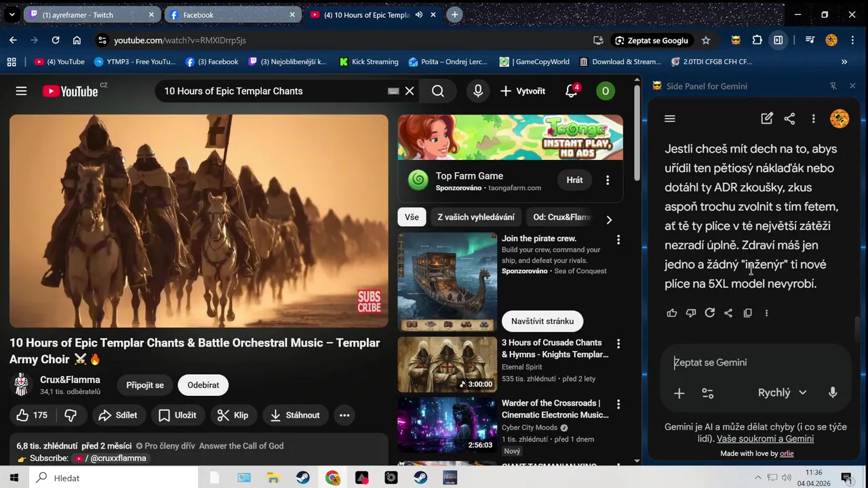Open the green account avatar menu
Image resolution: width=868 pixels, height=488 pixels.
pyautogui.click(x=605, y=91)
